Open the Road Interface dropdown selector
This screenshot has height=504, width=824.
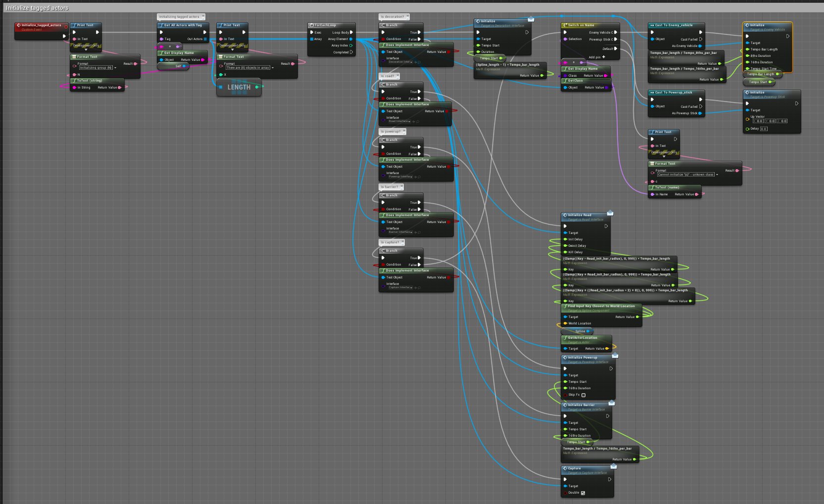[399, 122]
